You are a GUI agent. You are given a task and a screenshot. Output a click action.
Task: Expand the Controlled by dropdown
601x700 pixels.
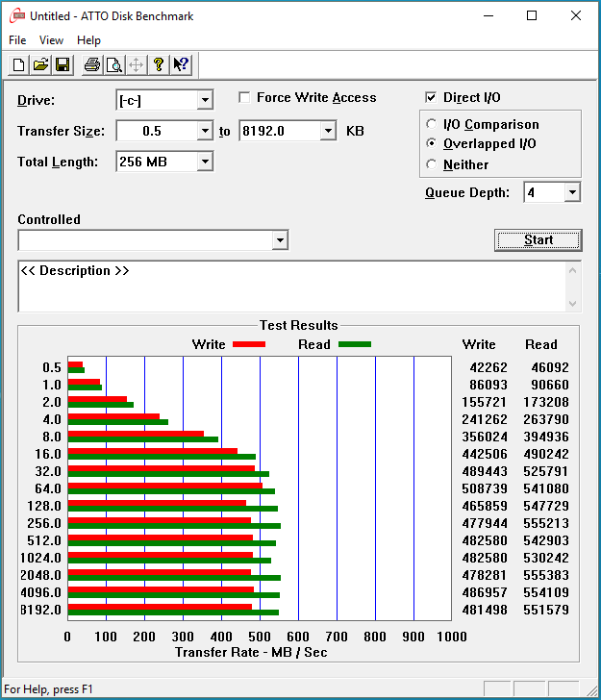[x=280, y=240]
